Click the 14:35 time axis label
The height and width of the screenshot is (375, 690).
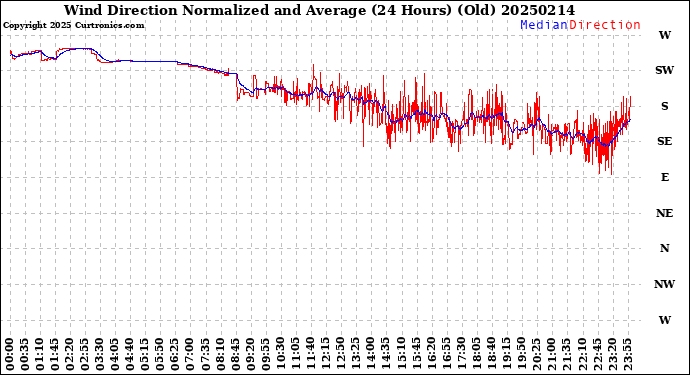[386, 355]
